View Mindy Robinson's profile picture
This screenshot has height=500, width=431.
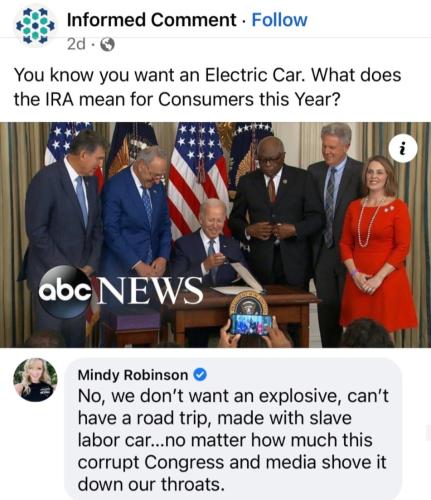(35, 380)
